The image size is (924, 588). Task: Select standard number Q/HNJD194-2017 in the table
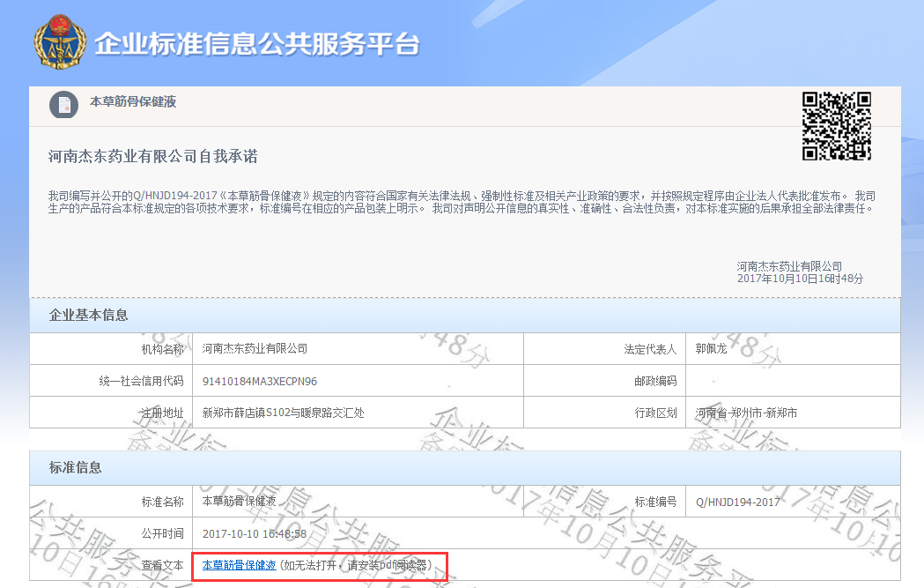coord(738,502)
